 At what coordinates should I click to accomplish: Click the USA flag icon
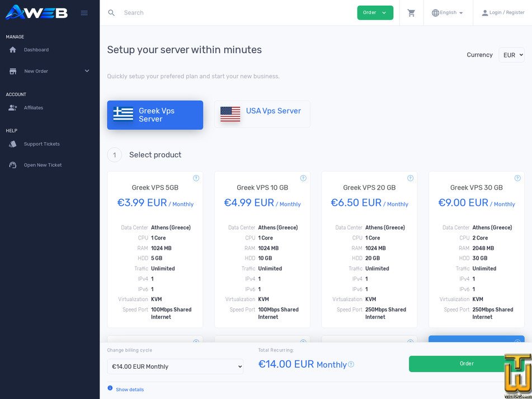[230, 114]
